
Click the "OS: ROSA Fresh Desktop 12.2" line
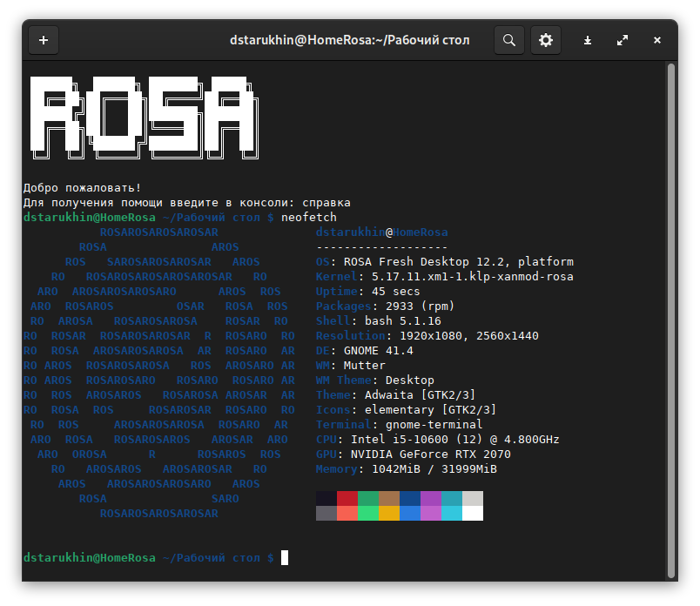(444, 262)
